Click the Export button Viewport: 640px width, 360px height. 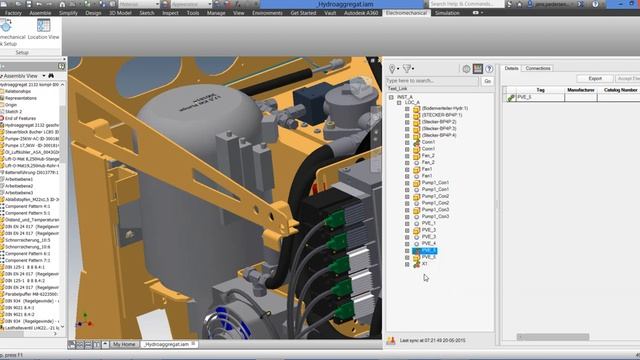[595, 78]
